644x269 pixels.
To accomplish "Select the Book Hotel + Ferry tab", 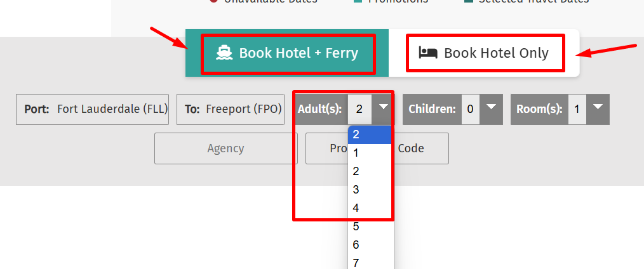I will 287,53.
